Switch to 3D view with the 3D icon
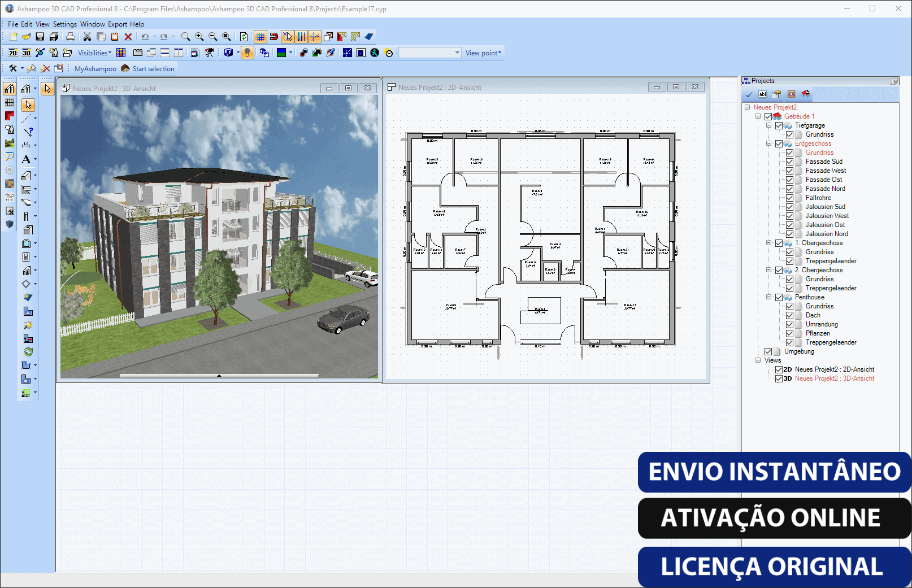912x588 pixels. (27, 53)
